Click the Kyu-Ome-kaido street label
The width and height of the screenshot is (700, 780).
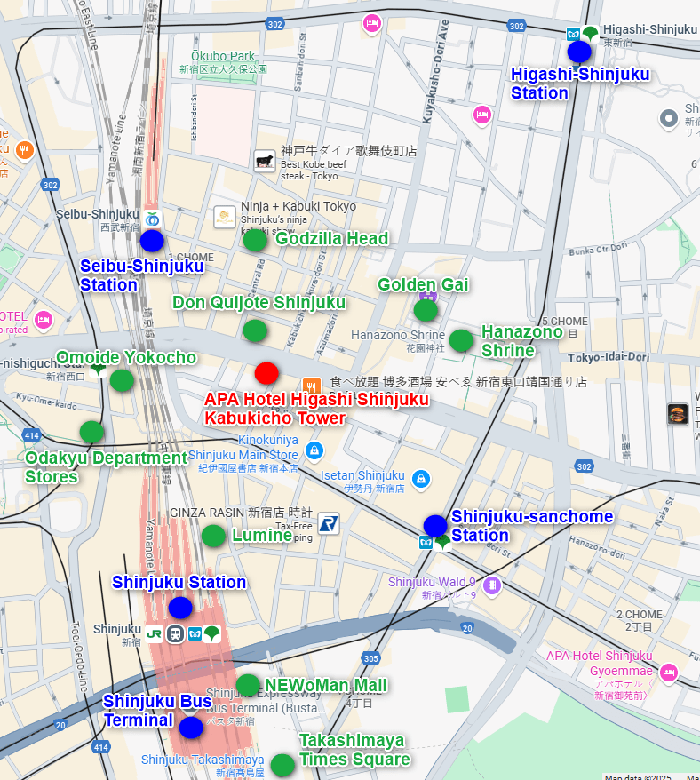[x=46, y=402]
